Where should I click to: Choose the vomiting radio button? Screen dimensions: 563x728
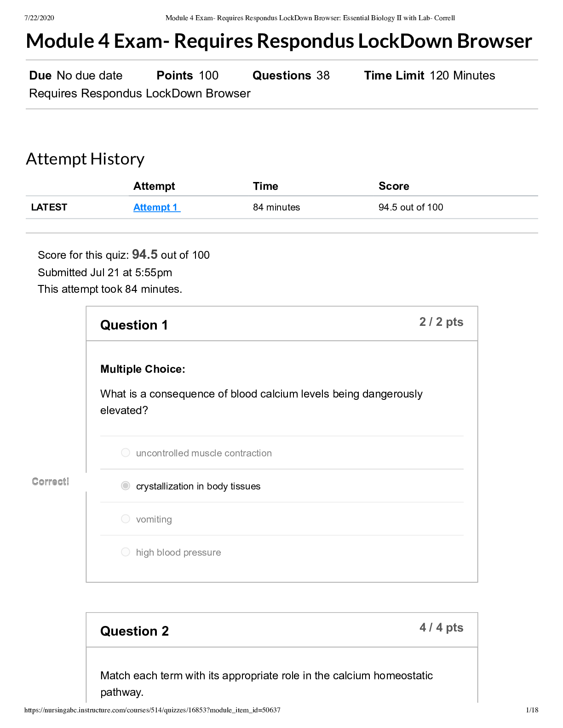point(126,519)
